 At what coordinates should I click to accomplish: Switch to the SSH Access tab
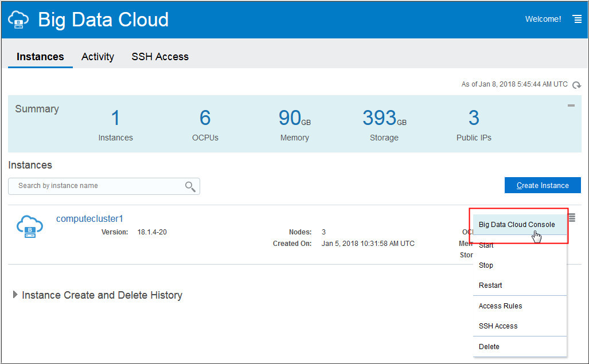160,56
